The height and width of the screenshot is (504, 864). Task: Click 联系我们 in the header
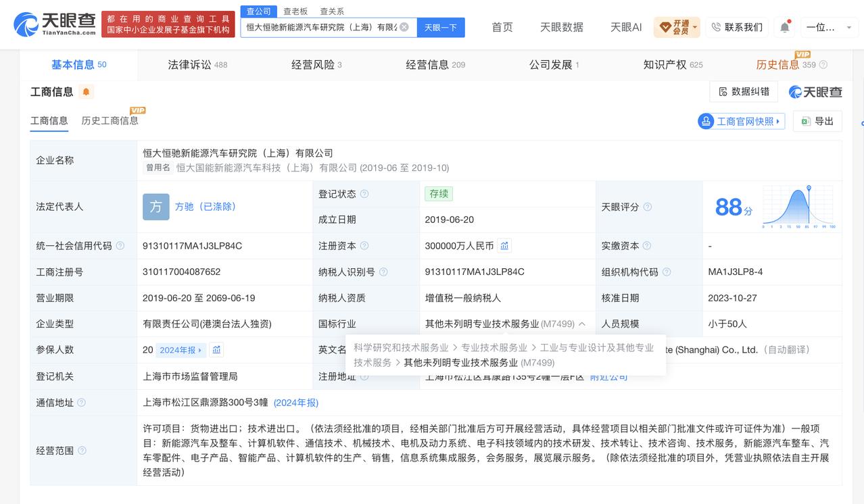(x=737, y=27)
